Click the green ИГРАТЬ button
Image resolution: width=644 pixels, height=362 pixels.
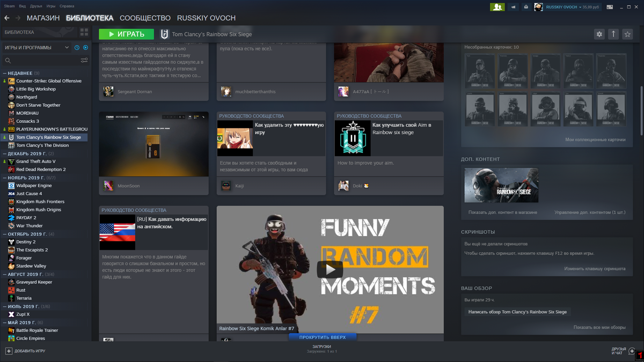[126, 34]
